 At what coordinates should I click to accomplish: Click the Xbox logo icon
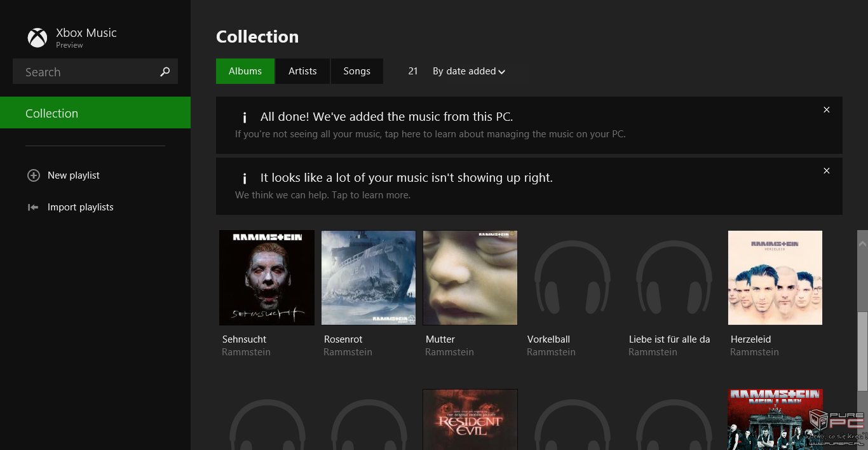(x=37, y=37)
